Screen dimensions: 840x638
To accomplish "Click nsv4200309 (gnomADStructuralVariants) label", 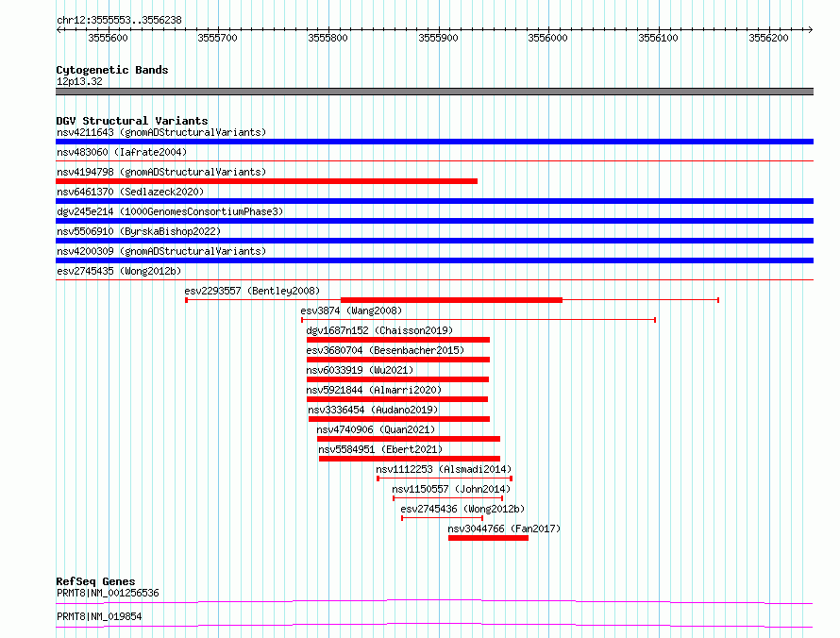I will [161, 251].
